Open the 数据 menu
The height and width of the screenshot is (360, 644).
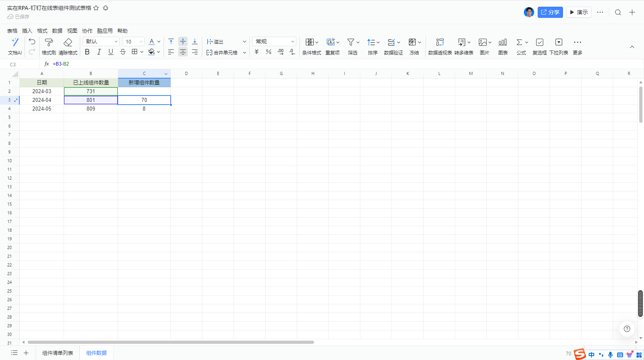click(x=57, y=31)
